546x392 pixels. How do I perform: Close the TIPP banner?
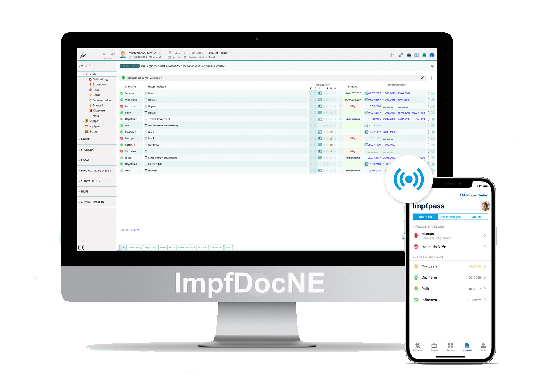(x=432, y=66)
